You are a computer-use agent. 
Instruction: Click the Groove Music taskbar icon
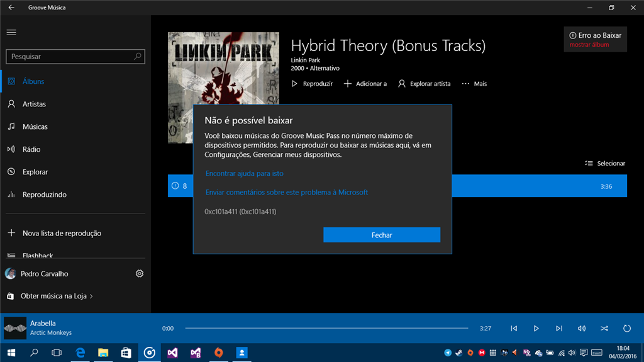pos(150,353)
